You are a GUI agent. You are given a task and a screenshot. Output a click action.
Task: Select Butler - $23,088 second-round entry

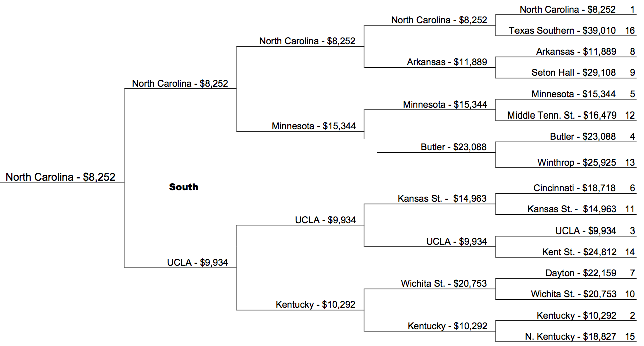[454, 147]
